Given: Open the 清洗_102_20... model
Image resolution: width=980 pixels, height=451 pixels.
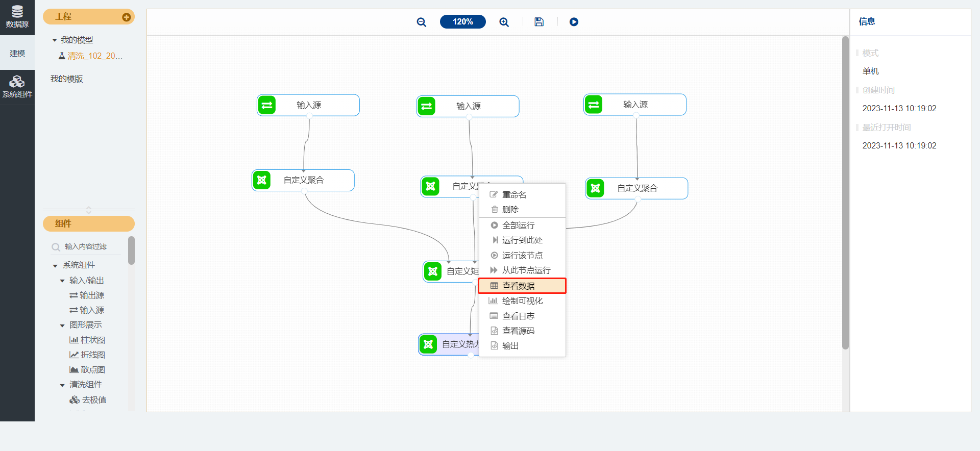Looking at the screenshot, I should tap(91, 56).
